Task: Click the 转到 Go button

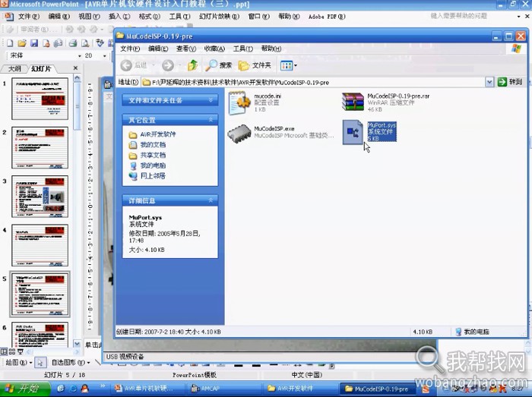Action: (510, 82)
